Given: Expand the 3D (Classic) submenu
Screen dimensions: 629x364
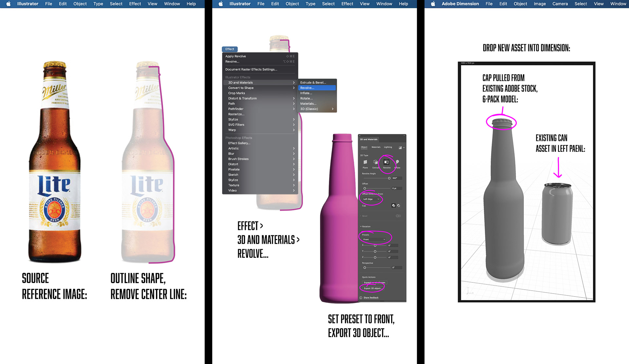Looking at the screenshot, I should click(317, 109).
